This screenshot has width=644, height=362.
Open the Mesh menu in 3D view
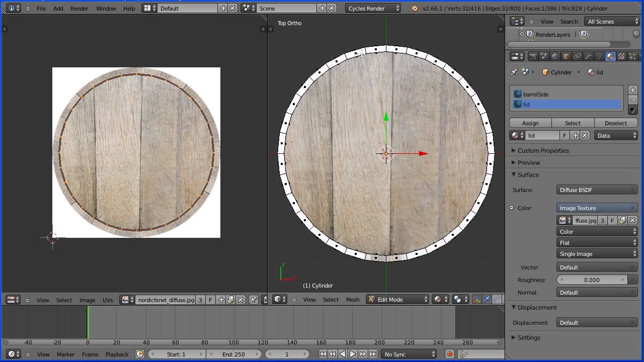click(x=353, y=300)
